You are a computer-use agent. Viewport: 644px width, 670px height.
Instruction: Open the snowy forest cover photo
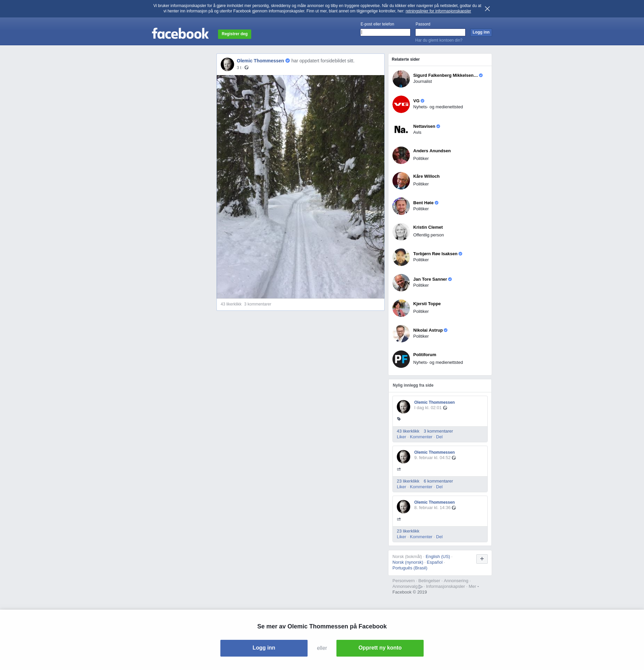300,187
